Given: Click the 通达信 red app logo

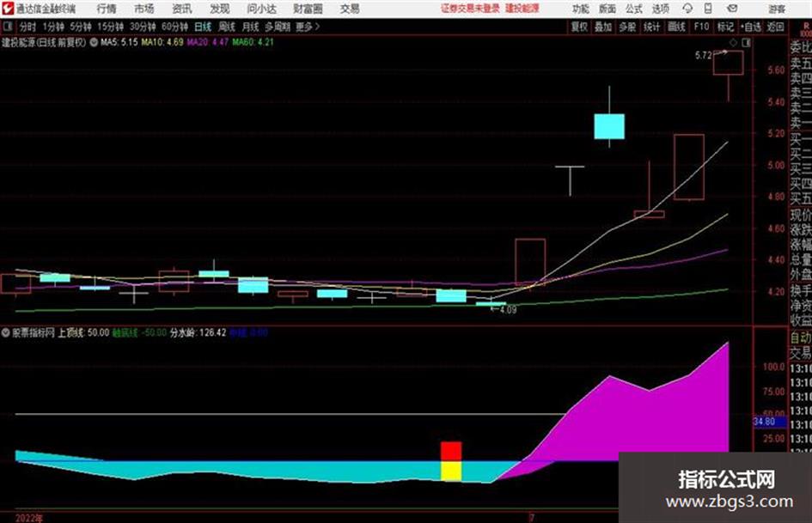Looking at the screenshot, I should click(x=7, y=9).
